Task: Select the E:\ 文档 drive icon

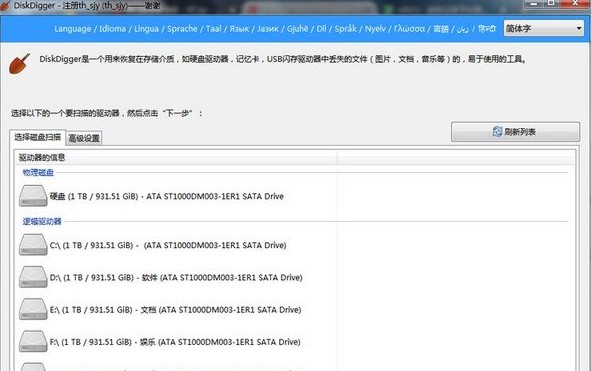Action: (x=33, y=309)
